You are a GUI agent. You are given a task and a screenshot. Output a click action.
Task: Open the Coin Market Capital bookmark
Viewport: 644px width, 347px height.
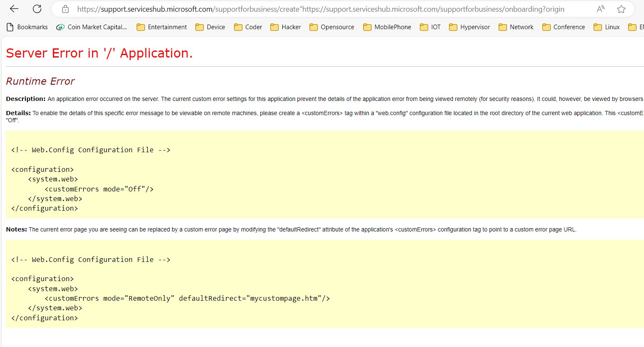pos(92,27)
